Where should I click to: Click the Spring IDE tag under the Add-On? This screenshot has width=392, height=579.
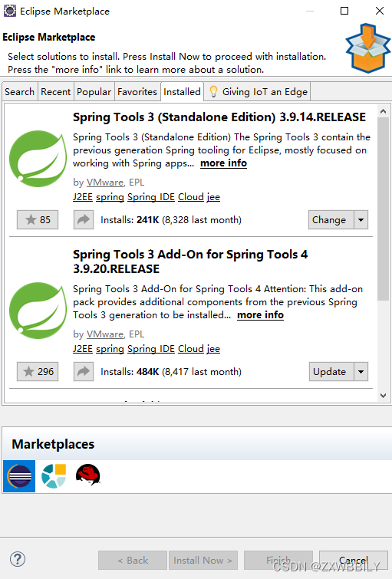pyautogui.click(x=151, y=349)
